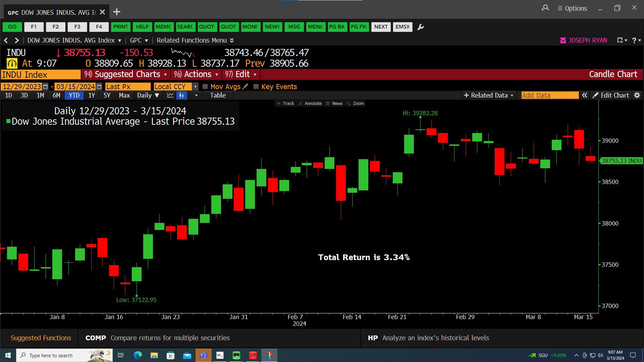Click the PRINT function key

[x=120, y=27]
